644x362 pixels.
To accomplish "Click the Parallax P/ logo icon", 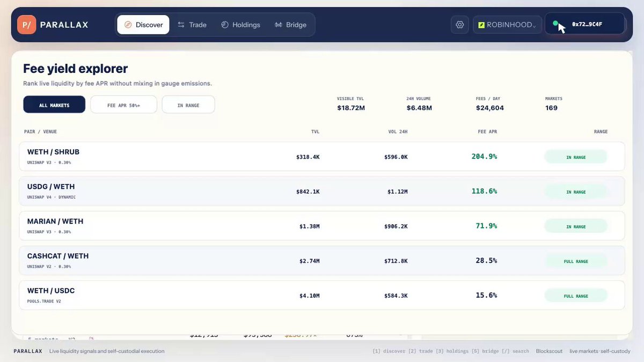I will tap(27, 25).
